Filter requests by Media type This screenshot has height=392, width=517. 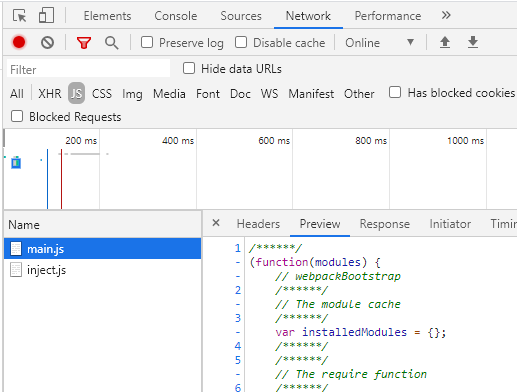(169, 94)
